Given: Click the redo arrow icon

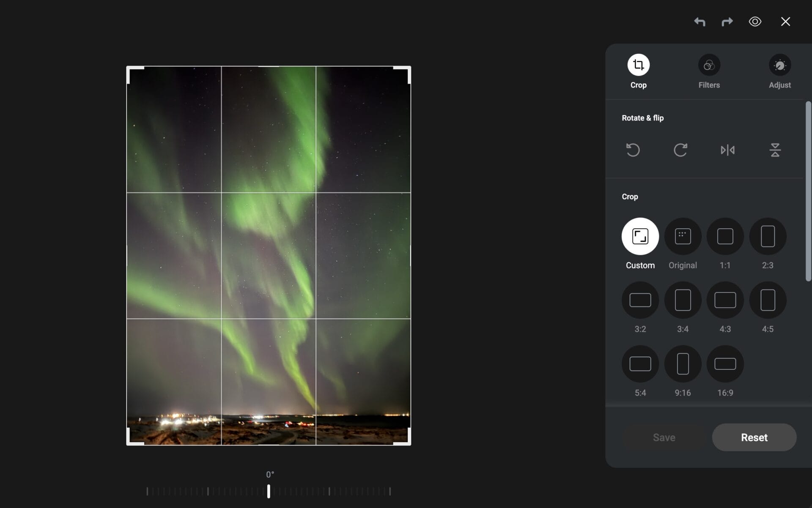Looking at the screenshot, I should (x=727, y=22).
